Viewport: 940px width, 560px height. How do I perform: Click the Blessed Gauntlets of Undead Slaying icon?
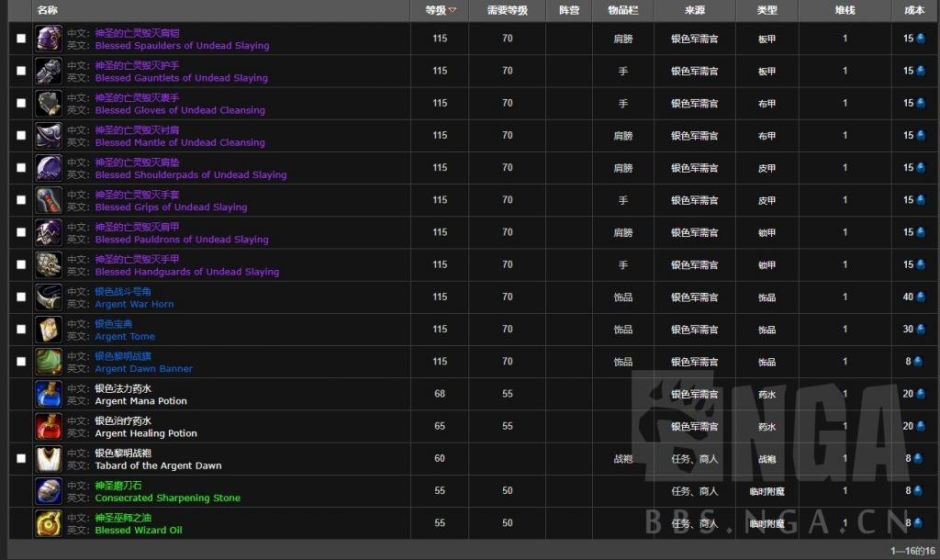(49, 71)
